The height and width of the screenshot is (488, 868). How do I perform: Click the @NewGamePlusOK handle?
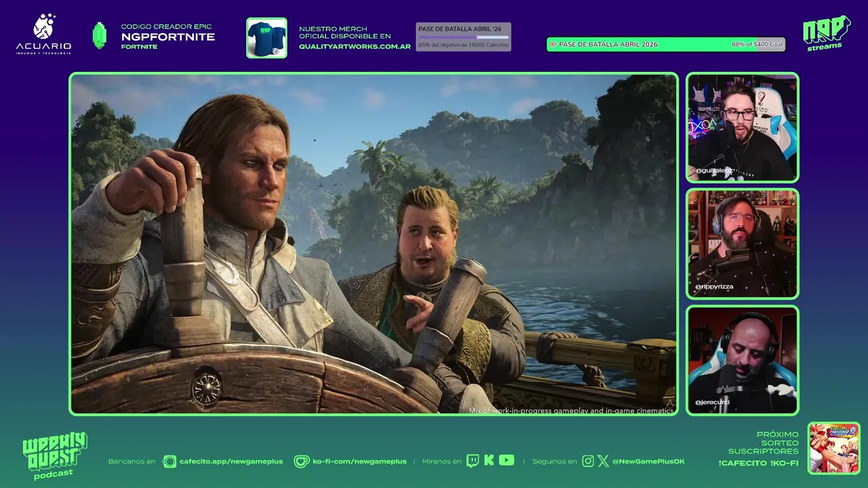point(648,462)
